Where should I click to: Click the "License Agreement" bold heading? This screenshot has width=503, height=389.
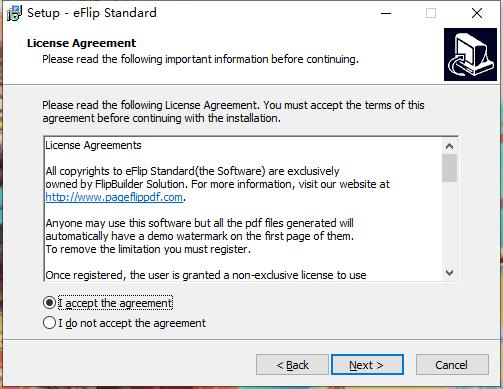tap(81, 43)
